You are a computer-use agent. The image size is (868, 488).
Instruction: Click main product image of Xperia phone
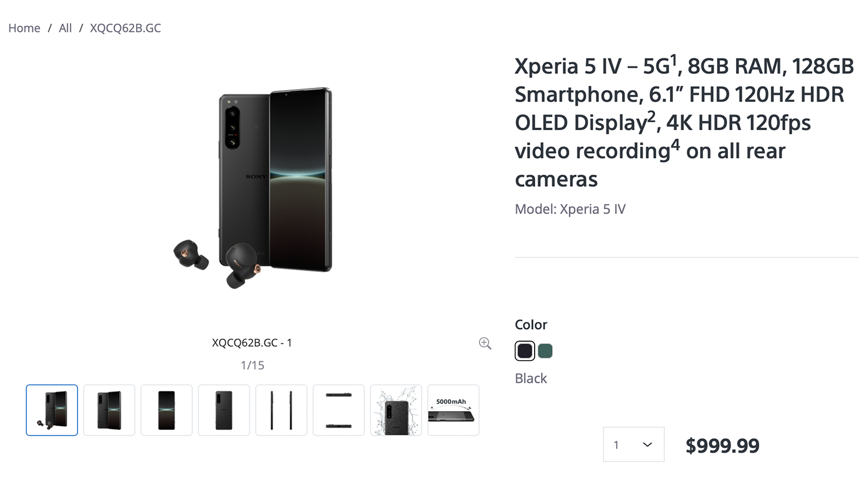(275, 179)
